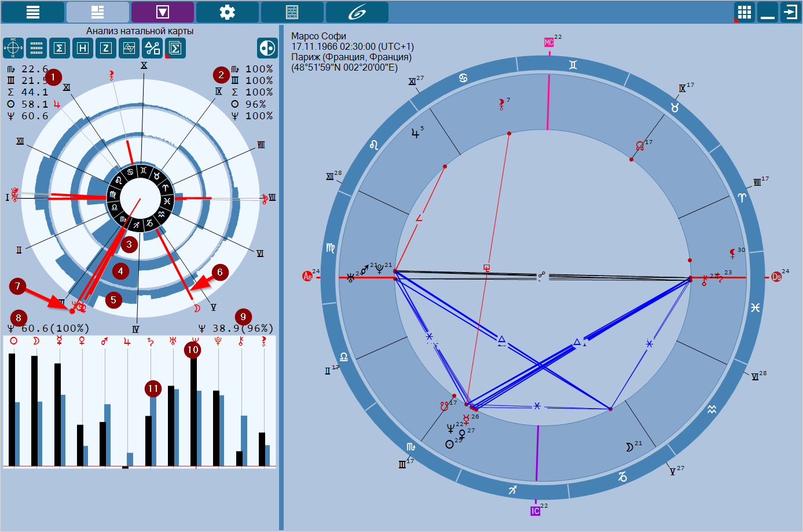803x532 pixels.
Task: Open the hamburger list menu tab
Action: point(33,12)
